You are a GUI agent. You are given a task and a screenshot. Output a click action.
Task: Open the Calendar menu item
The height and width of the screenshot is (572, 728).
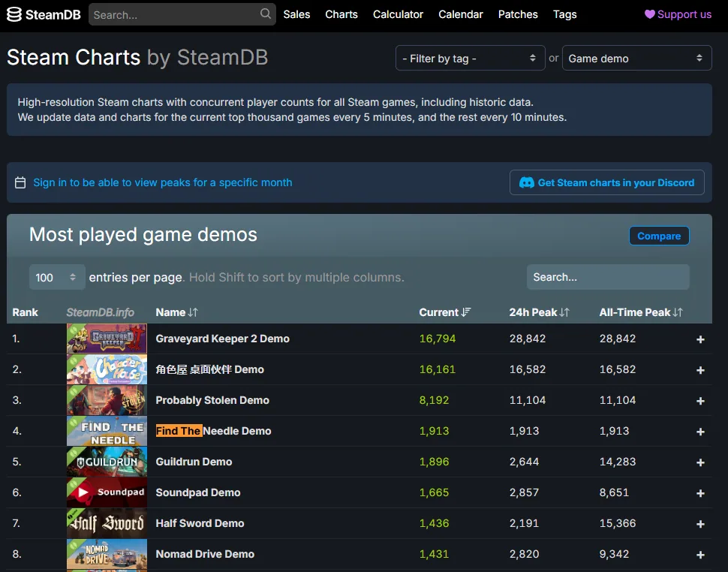[x=461, y=14]
